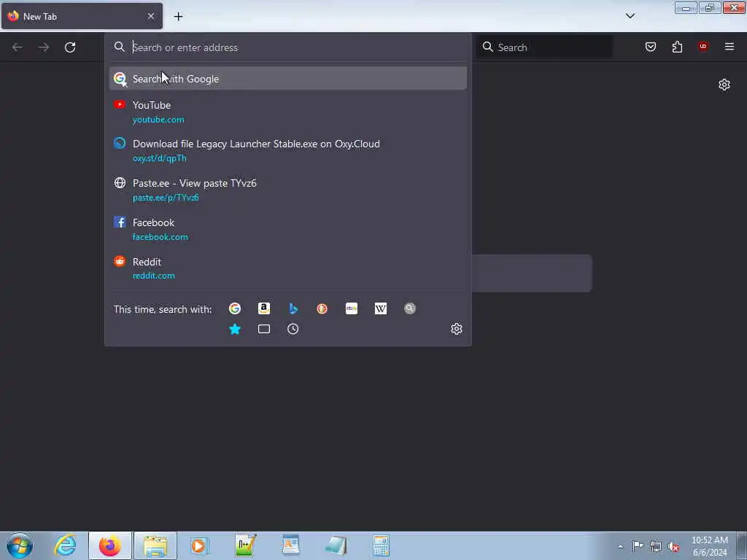
Task: Click the Search box in the toolbar
Action: [x=543, y=47]
